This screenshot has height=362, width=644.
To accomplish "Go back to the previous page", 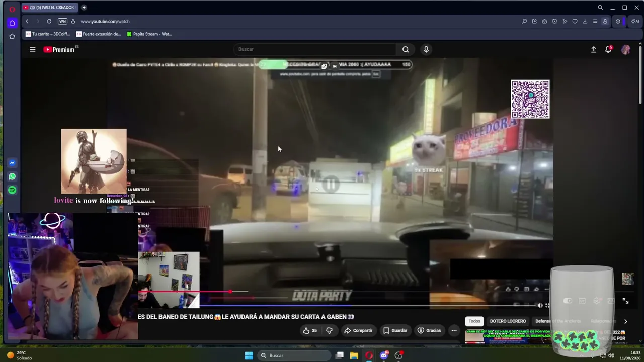I will tap(27, 21).
